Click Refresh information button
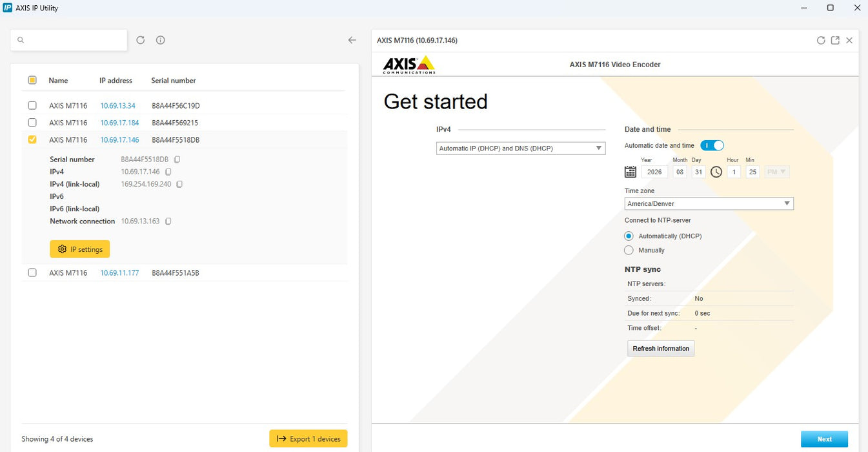This screenshot has width=868, height=452. tap(661, 349)
